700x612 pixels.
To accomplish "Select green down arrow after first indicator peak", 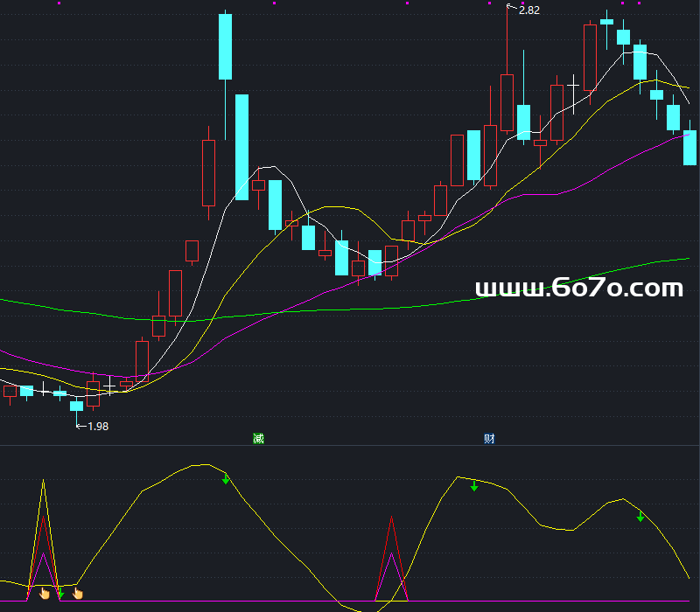I will (226, 479).
